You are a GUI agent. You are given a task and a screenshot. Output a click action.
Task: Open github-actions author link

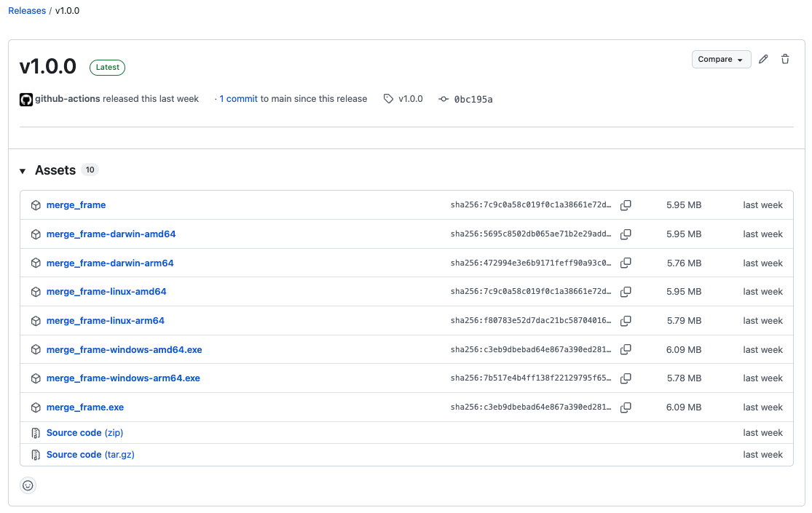67,99
